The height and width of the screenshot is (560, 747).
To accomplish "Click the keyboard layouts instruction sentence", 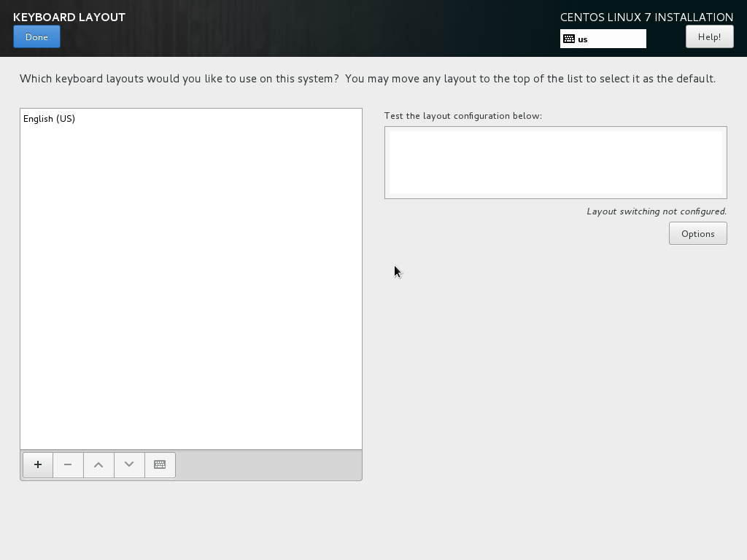I will pos(367,79).
